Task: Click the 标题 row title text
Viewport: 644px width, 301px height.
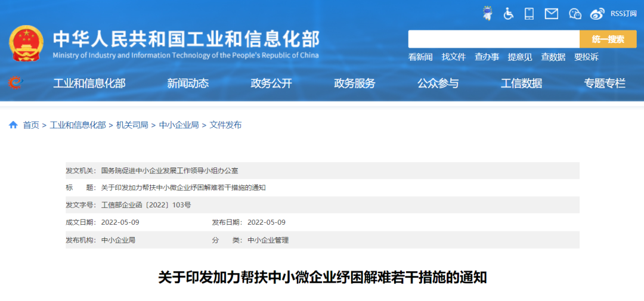Action: [x=184, y=188]
